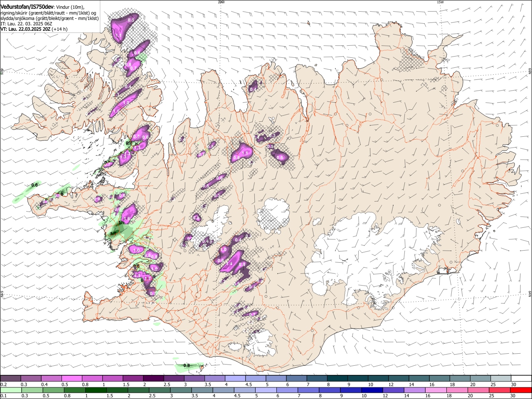This screenshot has width=532, height=399.
Task: Click the black '0.8' label south of the coast
Action: tap(187, 365)
